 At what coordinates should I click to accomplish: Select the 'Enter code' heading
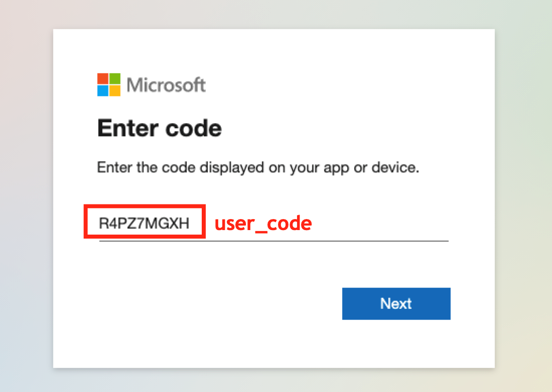click(x=159, y=129)
